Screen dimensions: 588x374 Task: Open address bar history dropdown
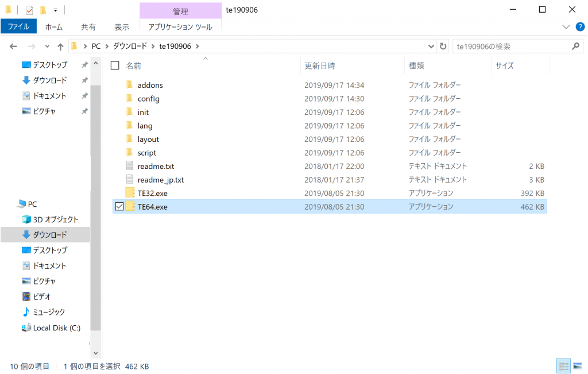point(431,46)
